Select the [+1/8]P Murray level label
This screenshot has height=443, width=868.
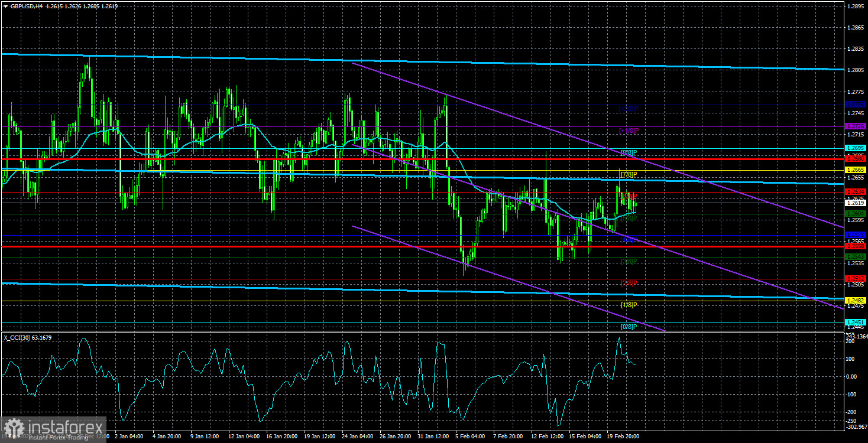pos(629,131)
